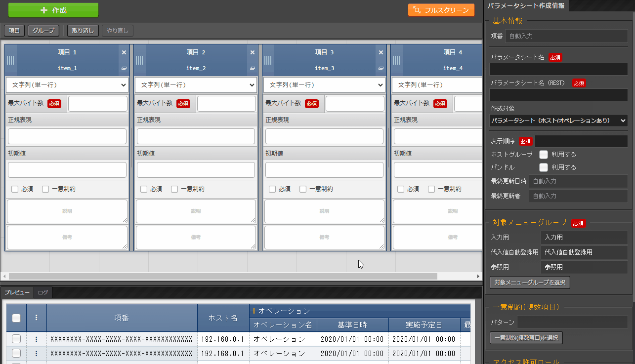Open row menu dots in first preview row
The image size is (635, 364).
(36, 339)
